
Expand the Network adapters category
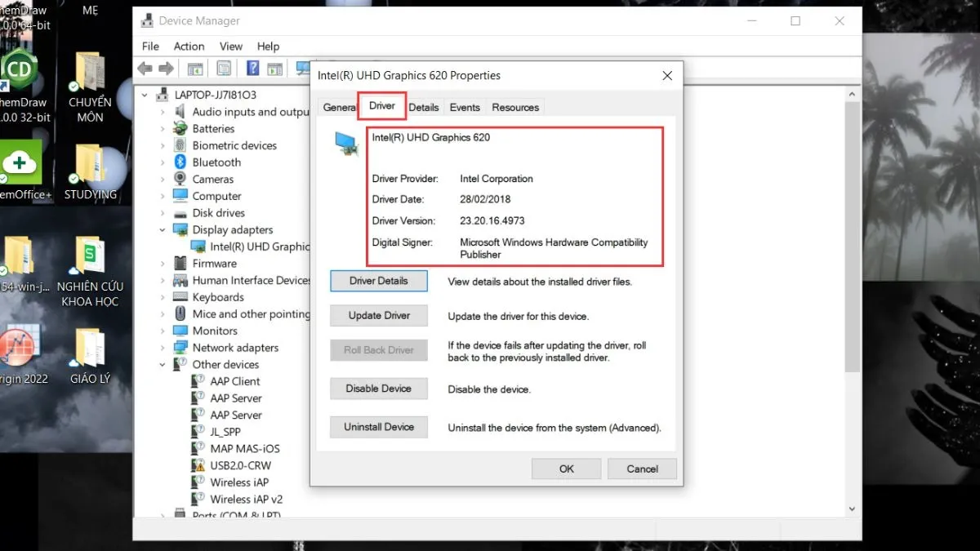click(163, 348)
